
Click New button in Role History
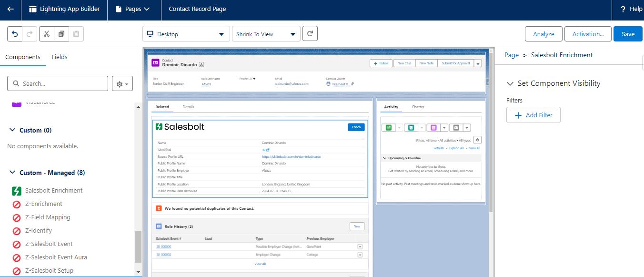pos(356,226)
